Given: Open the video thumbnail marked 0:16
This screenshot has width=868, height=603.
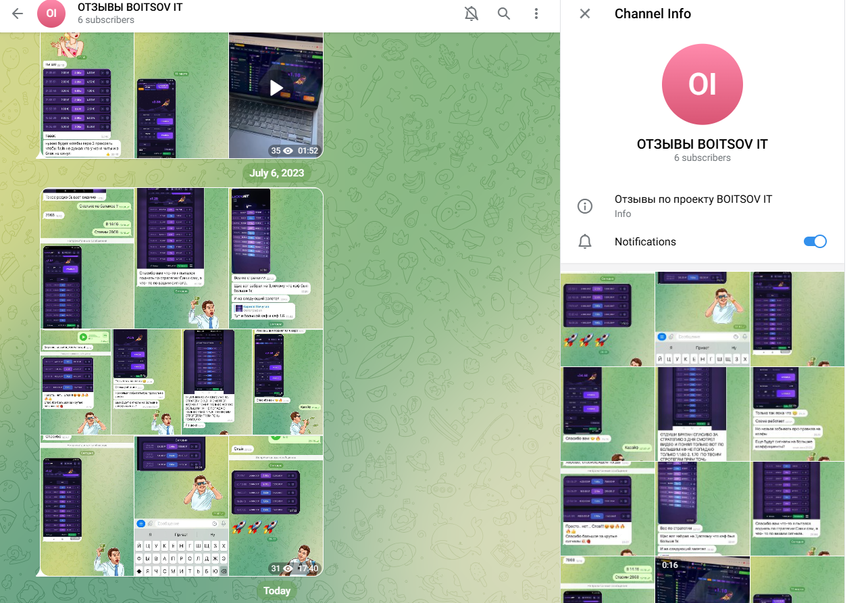Looking at the screenshot, I should (703, 580).
